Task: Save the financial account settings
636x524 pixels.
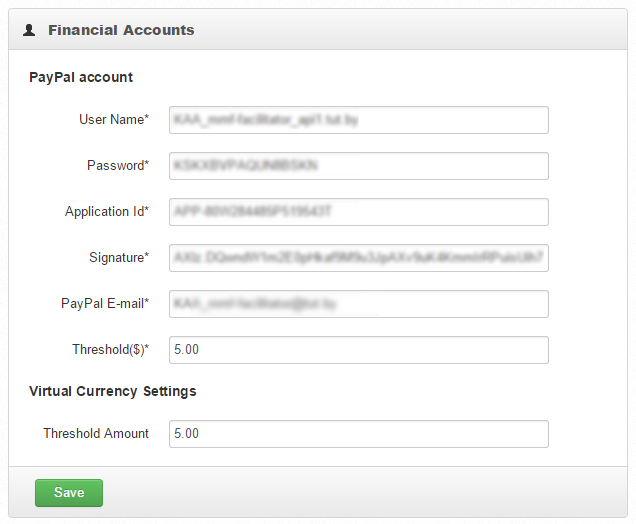Action: click(x=69, y=493)
